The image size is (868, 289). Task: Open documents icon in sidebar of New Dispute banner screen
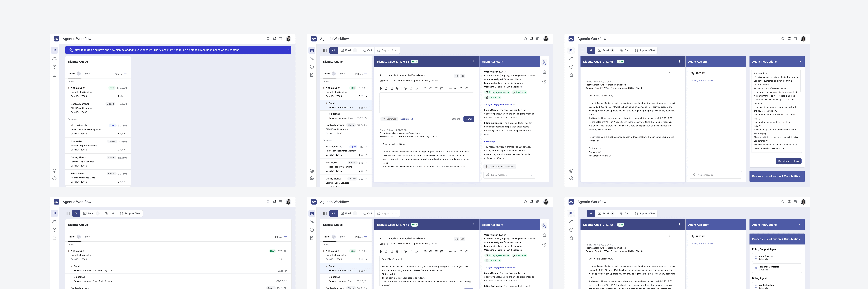[55, 75]
